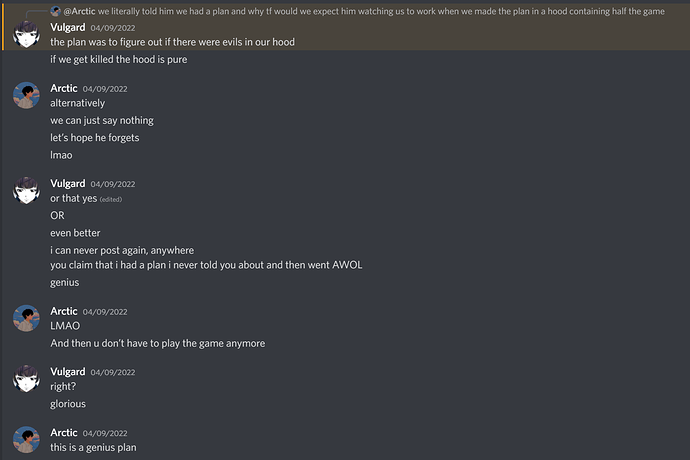This screenshot has height=460, width=690.
Task: Click the timestamp beside Vulgard's first message
Action: [113, 28]
